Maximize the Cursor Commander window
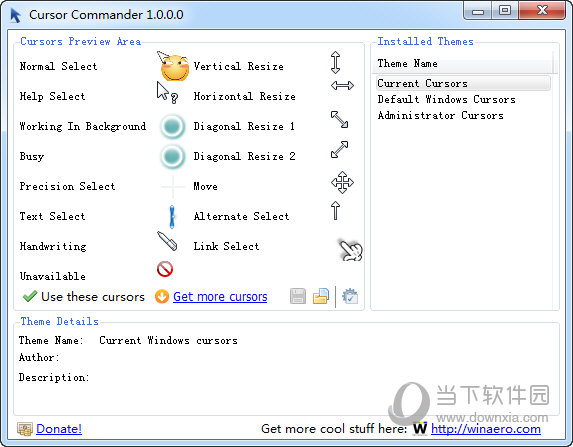This screenshot has width=573, height=447. click(505, 11)
